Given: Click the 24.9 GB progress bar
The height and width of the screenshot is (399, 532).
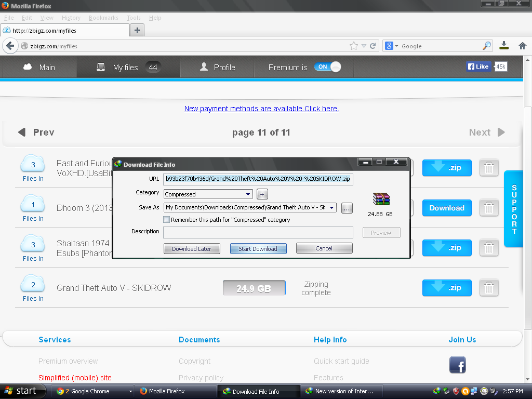Looking at the screenshot, I should tap(254, 288).
